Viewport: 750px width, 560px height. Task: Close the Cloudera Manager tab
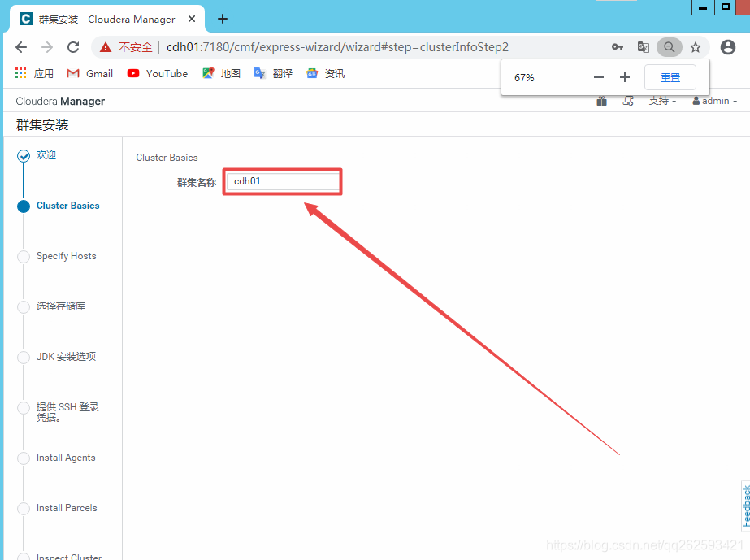(191, 19)
